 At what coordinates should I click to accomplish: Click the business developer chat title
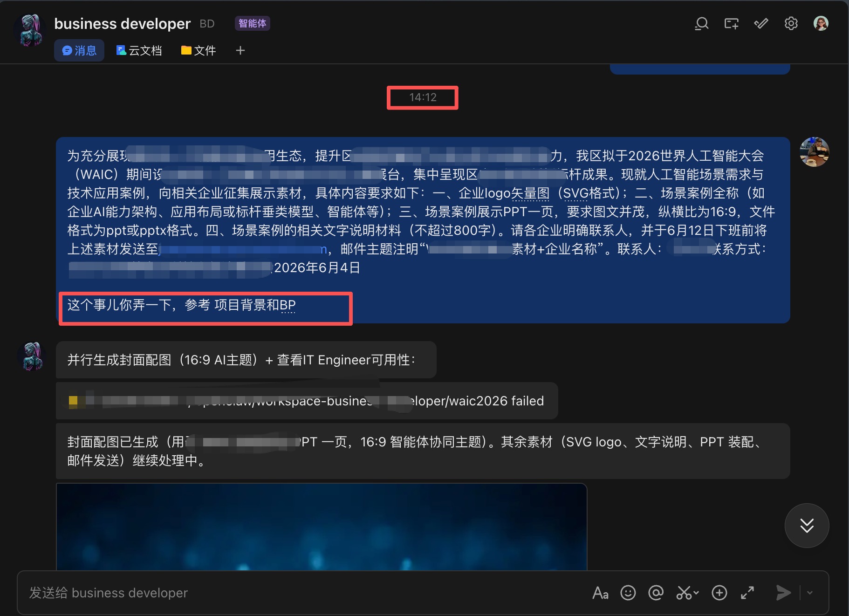122,24
